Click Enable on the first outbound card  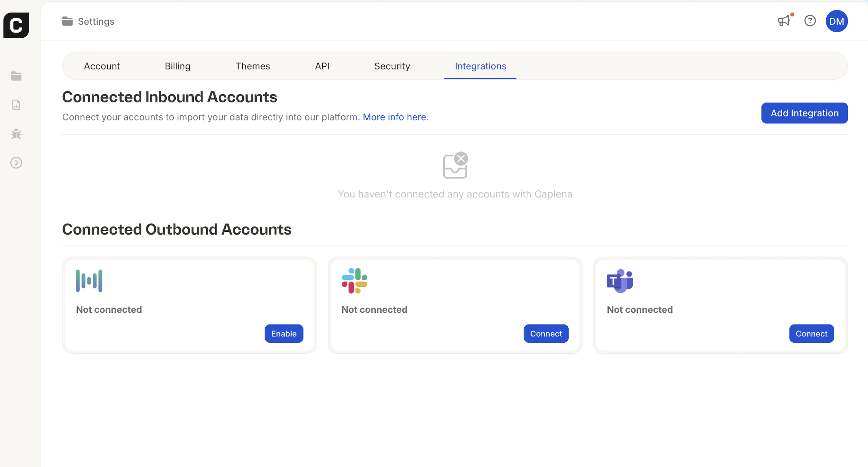(284, 334)
